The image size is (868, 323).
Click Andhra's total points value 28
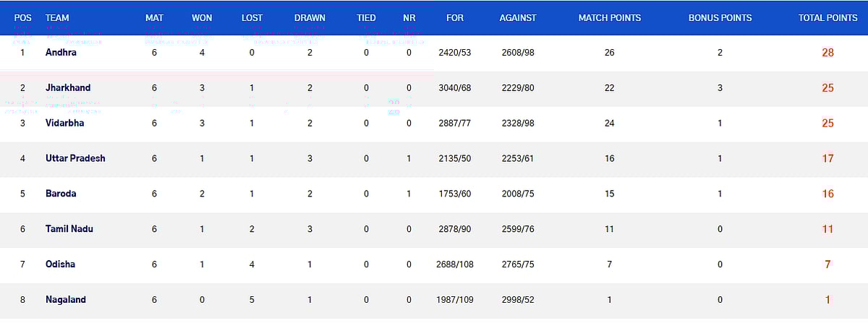(828, 53)
